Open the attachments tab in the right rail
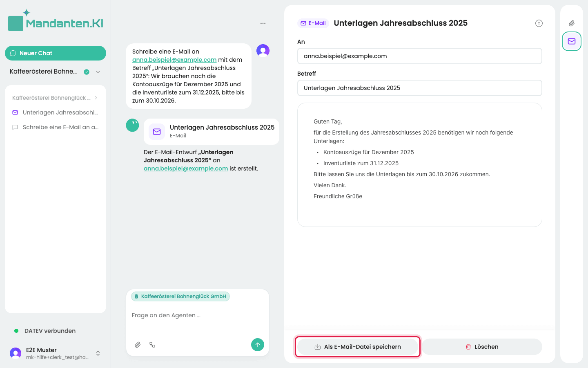 point(572,23)
